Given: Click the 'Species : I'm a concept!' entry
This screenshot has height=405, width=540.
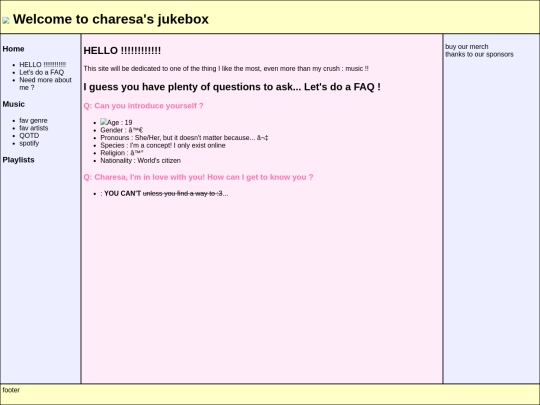Looking at the screenshot, I should (163, 145).
